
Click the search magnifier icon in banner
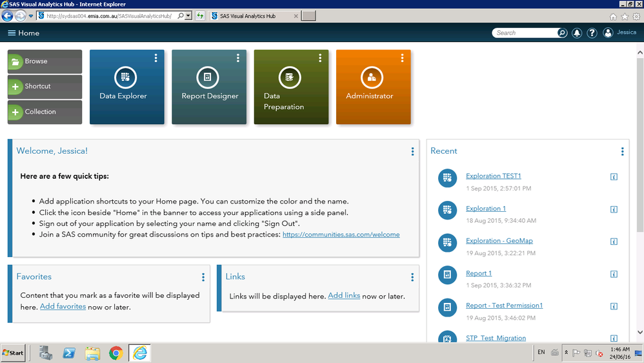click(562, 33)
